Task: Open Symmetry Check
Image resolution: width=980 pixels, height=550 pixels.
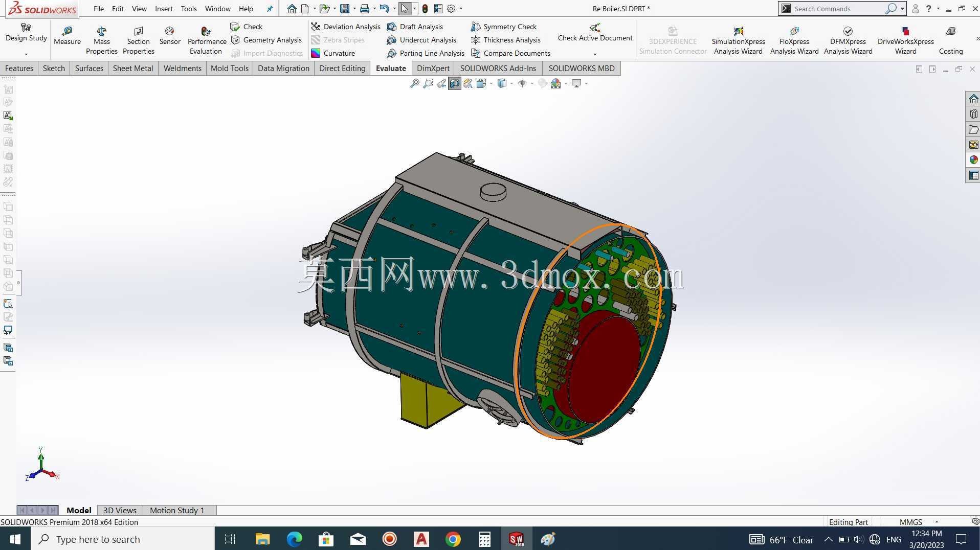Action: pyautogui.click(x=503, y=27)
